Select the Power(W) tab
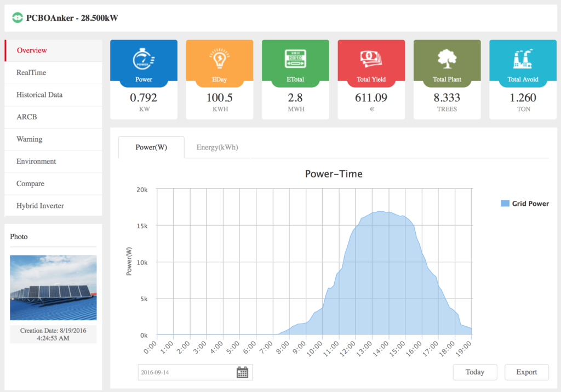The image size is (561, 392). [151, 147]
